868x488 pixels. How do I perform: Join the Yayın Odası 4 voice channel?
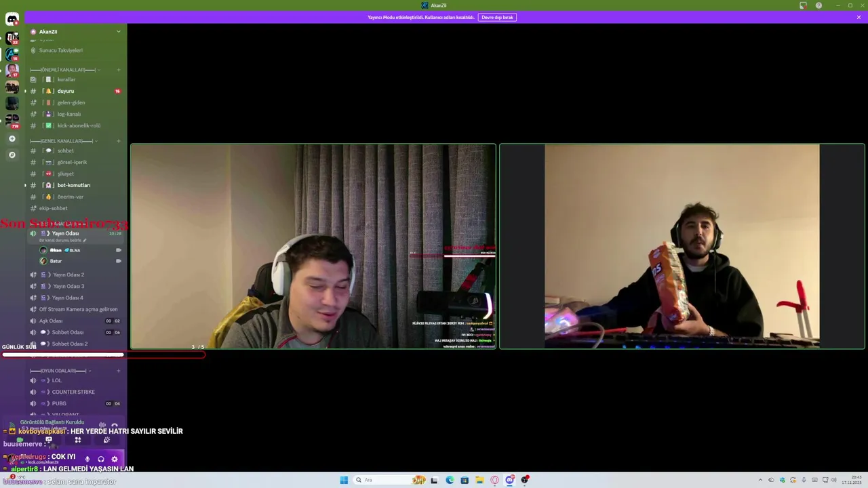pos(75,298)
